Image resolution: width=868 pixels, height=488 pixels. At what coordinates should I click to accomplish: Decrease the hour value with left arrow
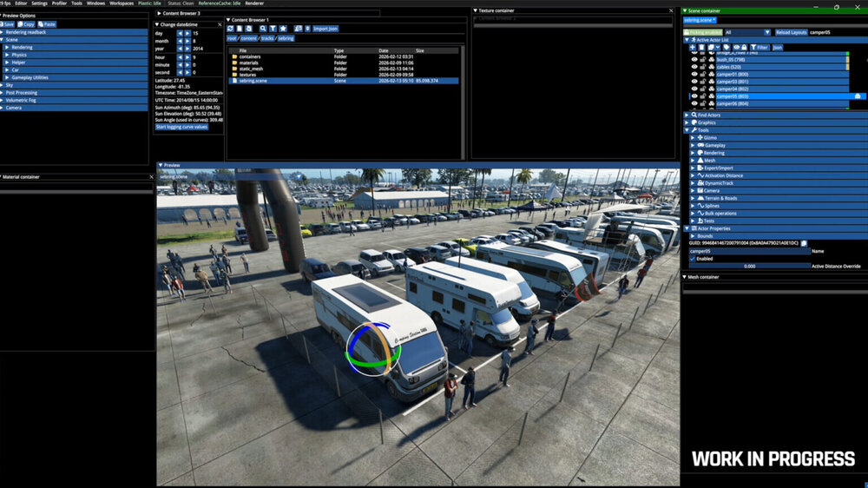(x=180, y=57)
